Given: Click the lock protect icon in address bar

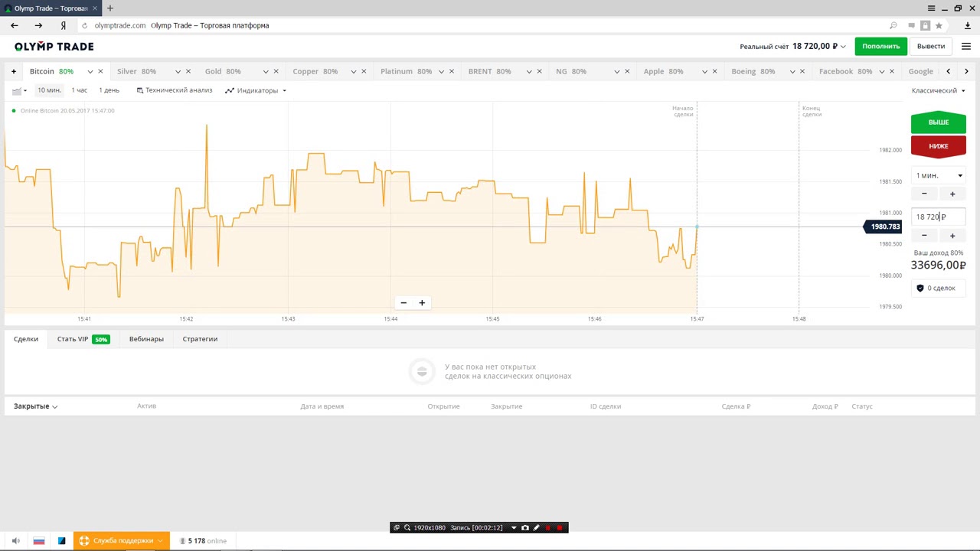Looking at the screenshot, I should (925, 25).
